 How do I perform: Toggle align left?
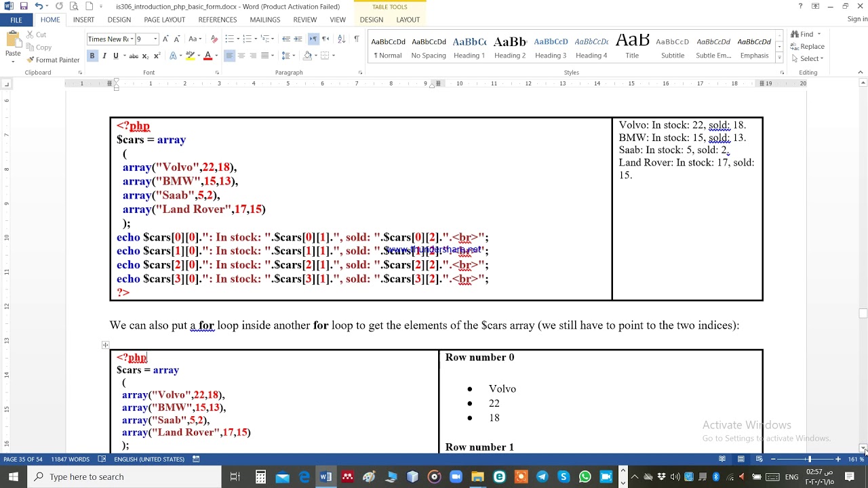(x=229, y=56)
